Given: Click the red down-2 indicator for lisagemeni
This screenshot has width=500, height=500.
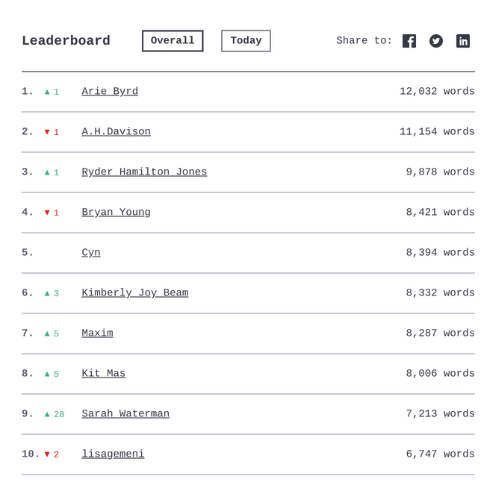Looking at the screenshot, I should (52, 455).
